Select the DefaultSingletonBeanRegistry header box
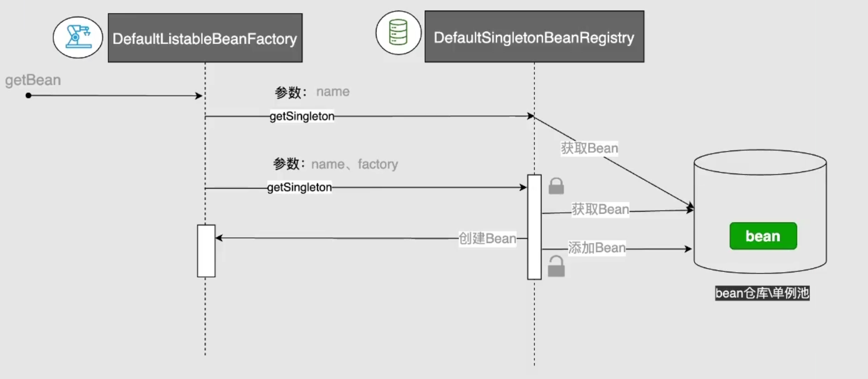 coord(534,37)
